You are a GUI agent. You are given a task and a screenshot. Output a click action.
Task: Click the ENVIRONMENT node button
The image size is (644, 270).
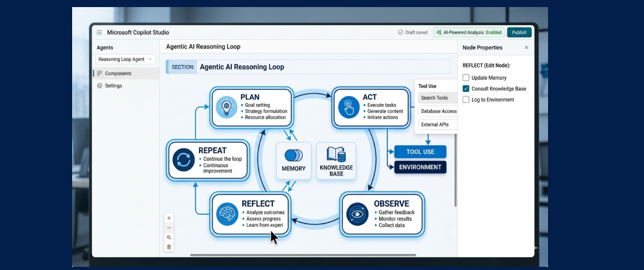420,167
